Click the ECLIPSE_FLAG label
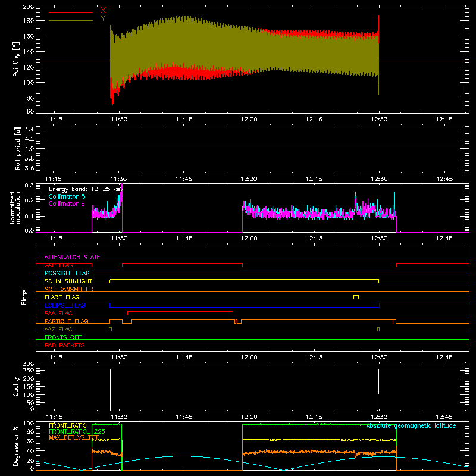 point(65,305)
